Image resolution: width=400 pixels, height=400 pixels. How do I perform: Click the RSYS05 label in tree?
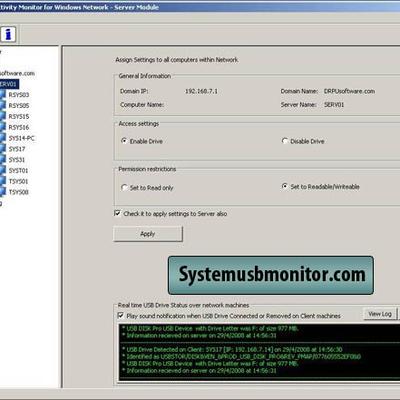[19, 105]
